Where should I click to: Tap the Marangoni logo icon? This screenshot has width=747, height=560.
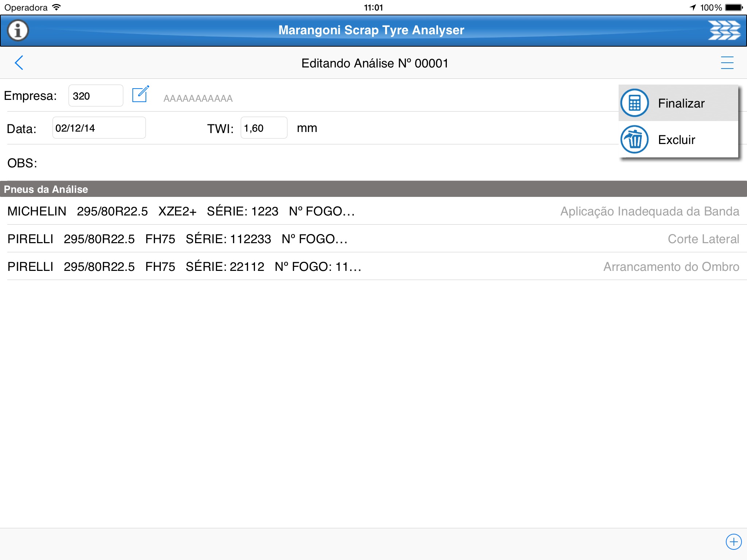click(x=724, y=30)
